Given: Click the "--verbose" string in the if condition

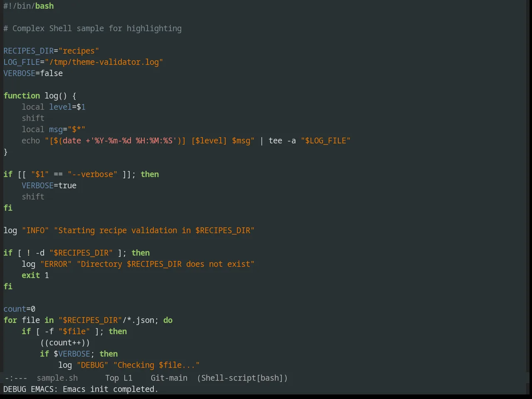Looking at the screenshot, I should click(93, 175).
